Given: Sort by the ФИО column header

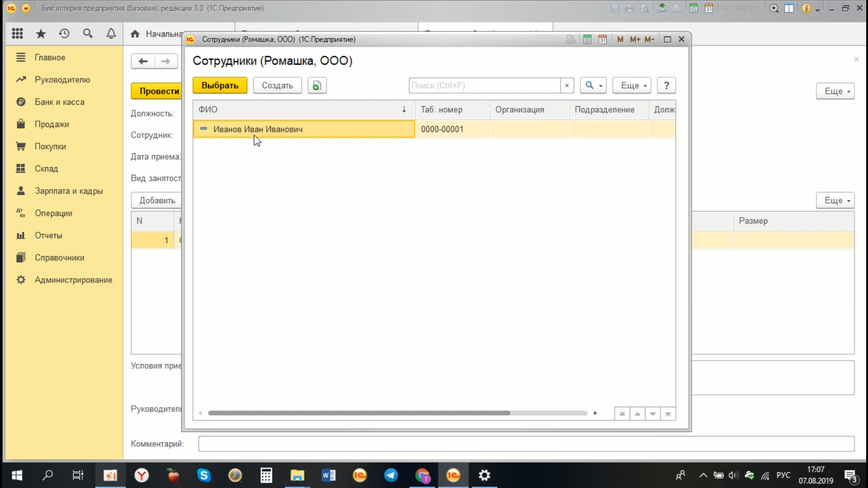Looking at the screenshot, I should point(304,110).
